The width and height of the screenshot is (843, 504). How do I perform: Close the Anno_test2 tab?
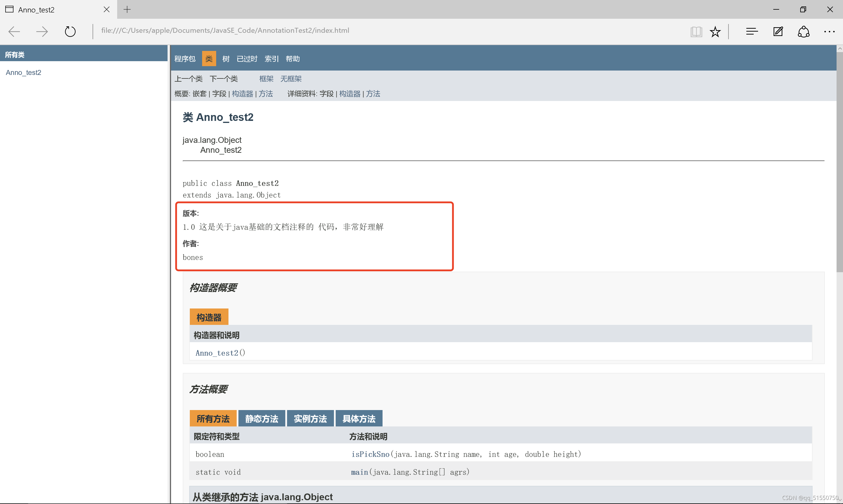click(x=106, y=9)
